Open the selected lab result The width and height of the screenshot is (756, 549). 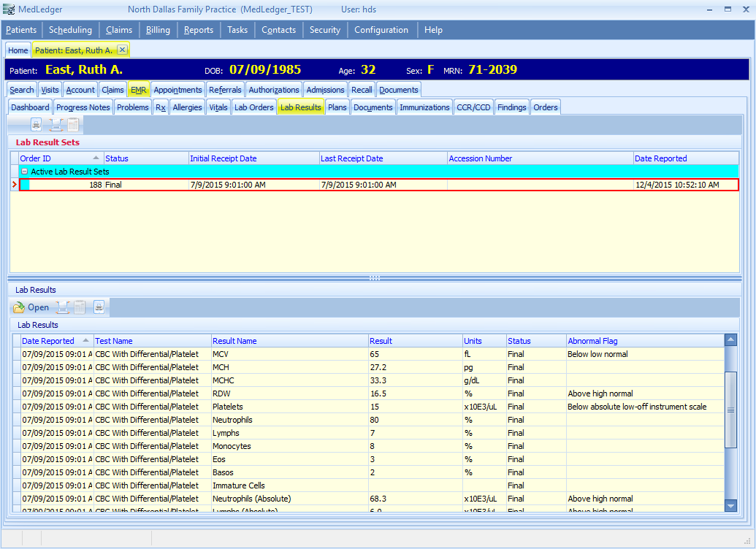click(31, 307)
